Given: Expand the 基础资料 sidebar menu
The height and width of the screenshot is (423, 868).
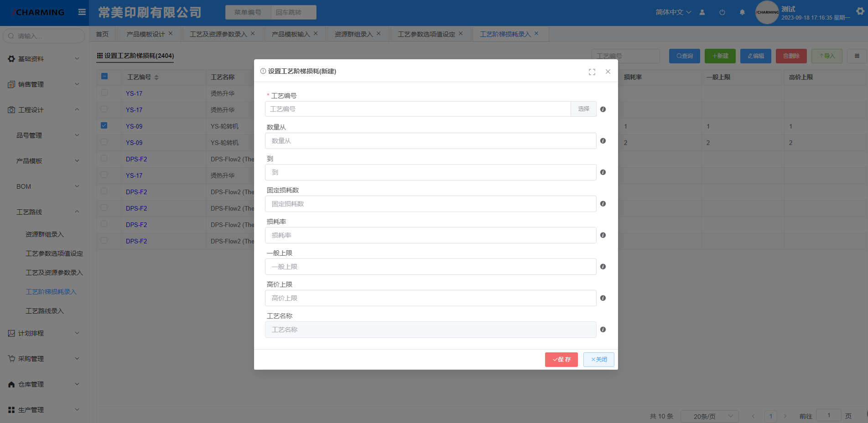Looking at the screenshot, I should tap(44, 59).
